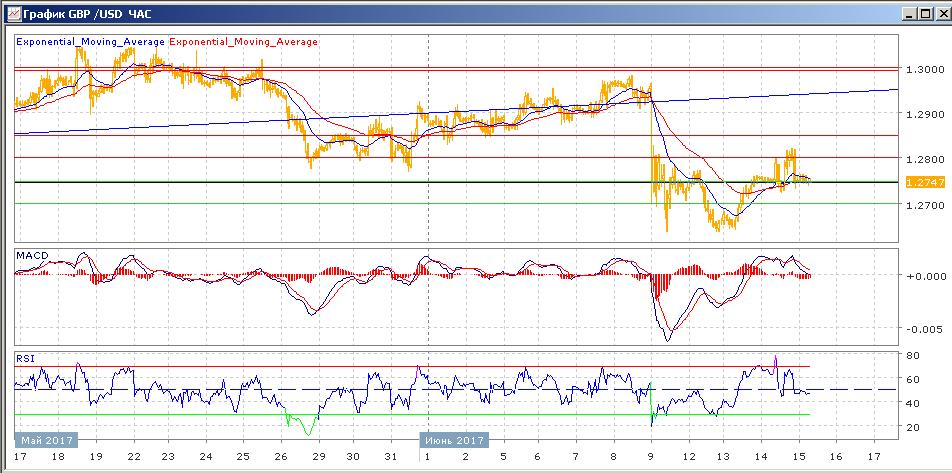
Task: Click the RSI indicator panel label
Action: point(24,358)
